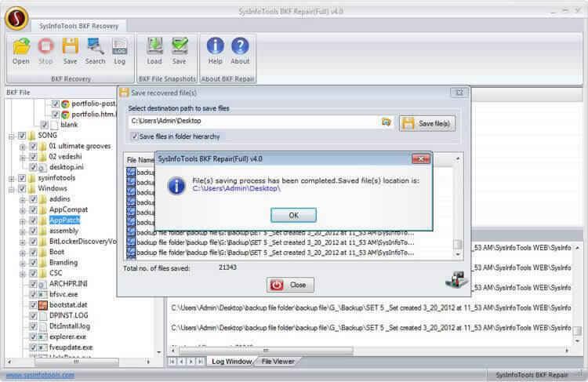Expand the addins folder node
The image size is (588, 382).
(23, 200)
